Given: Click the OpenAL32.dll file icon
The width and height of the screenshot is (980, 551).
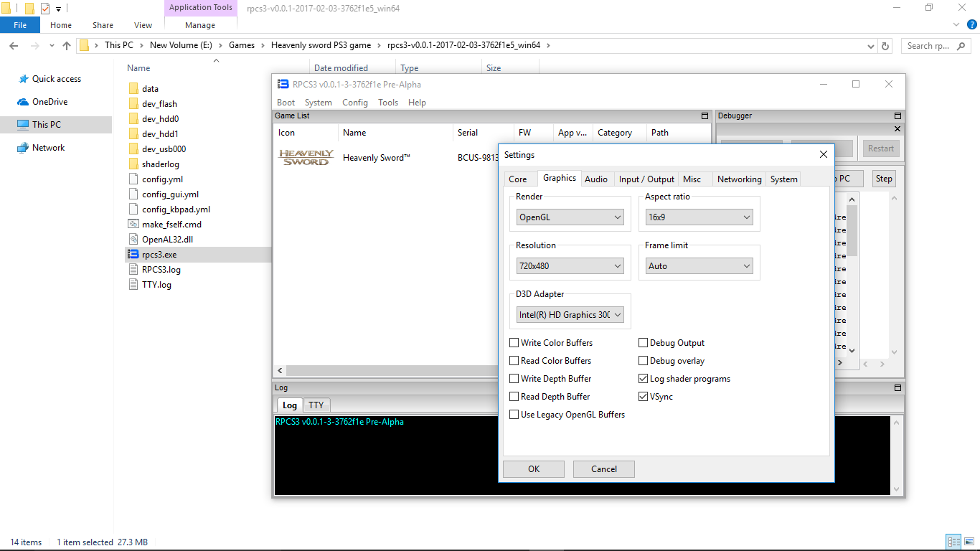Looking at the screenshot, I should [133, 240].
